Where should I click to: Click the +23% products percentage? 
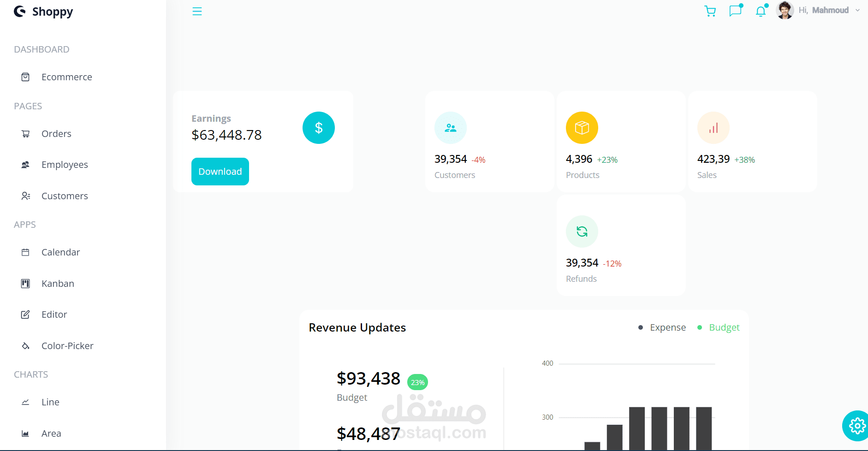click(x=607, y=160)
